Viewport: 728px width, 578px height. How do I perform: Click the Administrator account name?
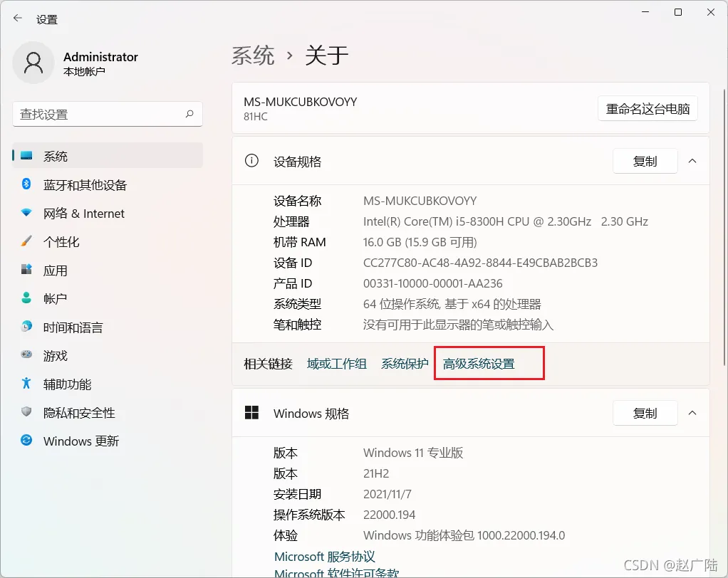coord(100,57)
